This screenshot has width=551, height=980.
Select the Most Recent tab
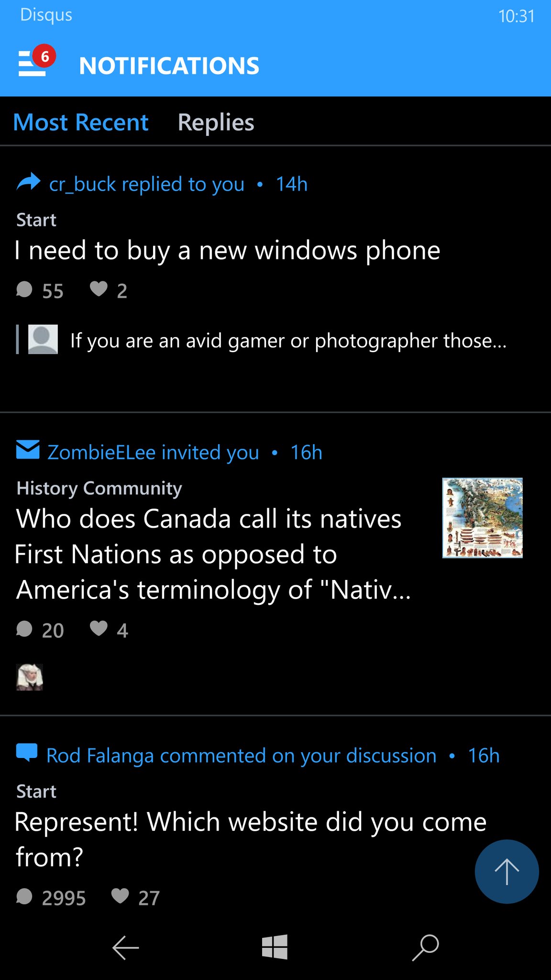tap(81, 122)
